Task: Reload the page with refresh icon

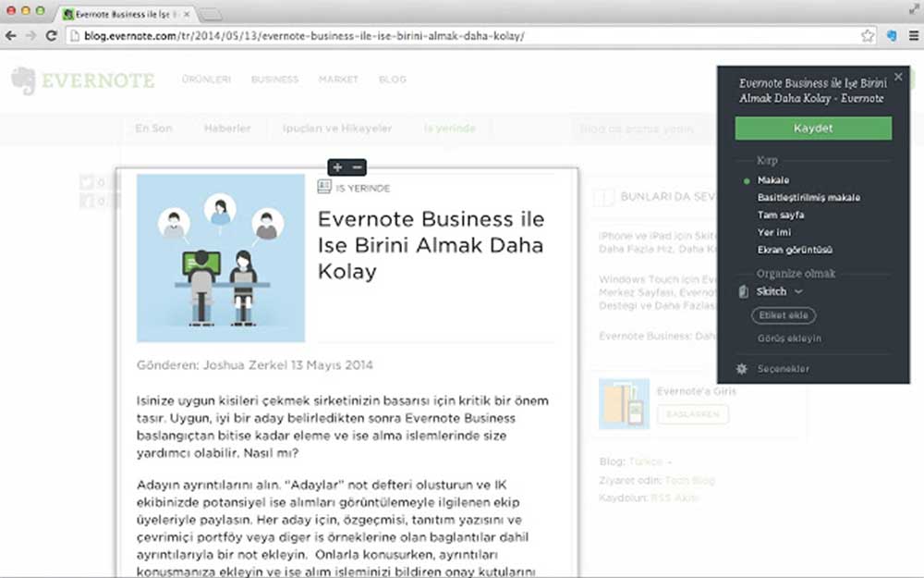Action: coord(51,36)
